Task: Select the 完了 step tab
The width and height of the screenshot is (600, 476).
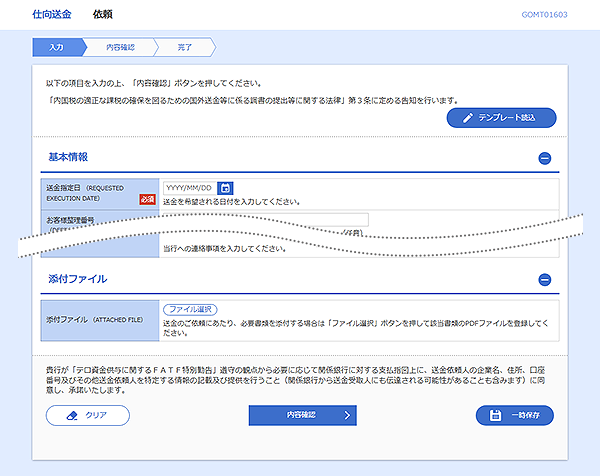Action: click(x=185, y=47)
